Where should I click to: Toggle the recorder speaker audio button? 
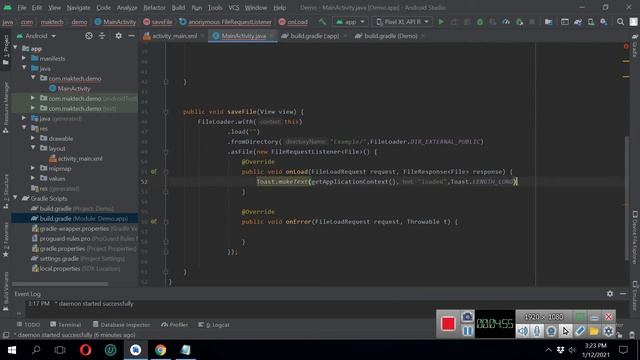click(523, 331)
